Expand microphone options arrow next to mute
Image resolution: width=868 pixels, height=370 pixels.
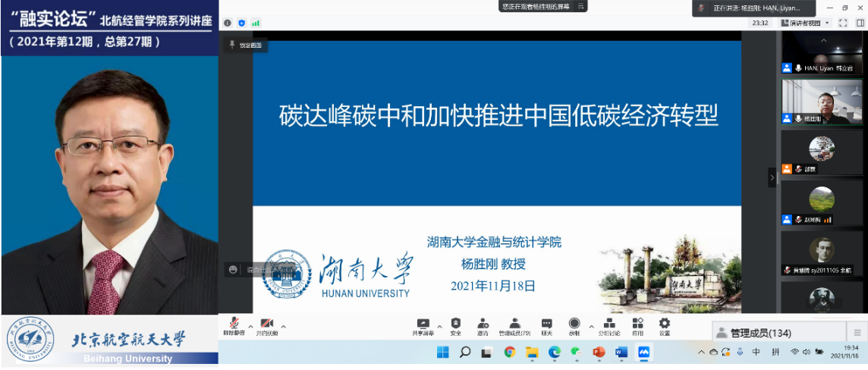tap(250, 326)
